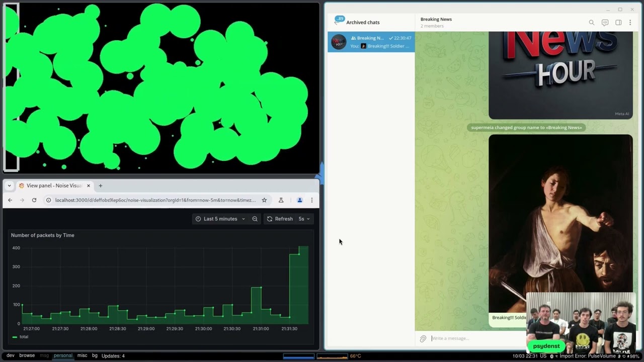Switch to misc workspace

(82, 355)
